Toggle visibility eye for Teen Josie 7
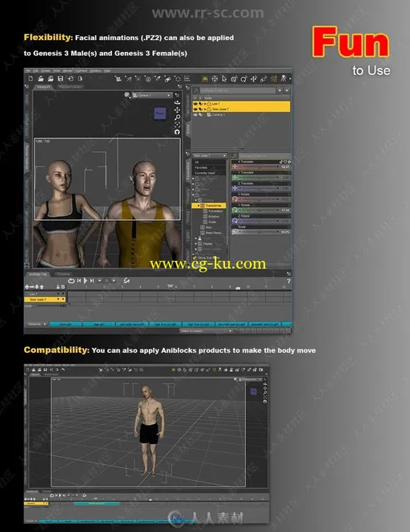 pyautogui.click(x=195, y=110)
